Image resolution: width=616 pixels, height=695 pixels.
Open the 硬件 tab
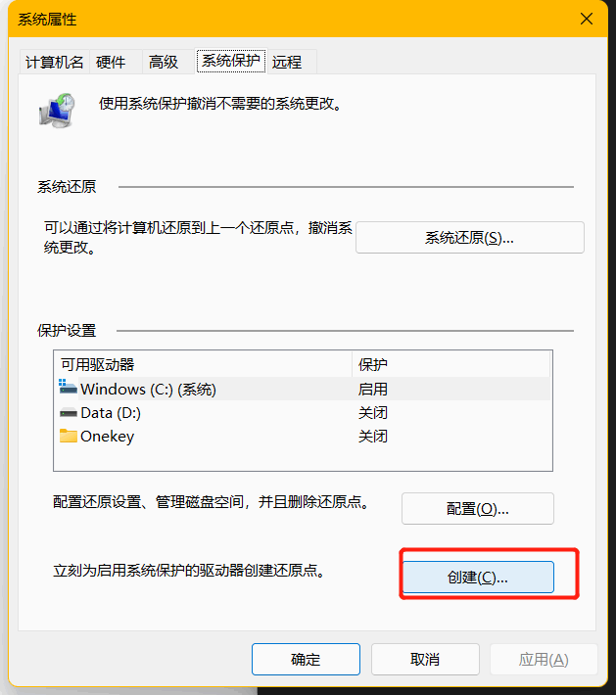(x=116, y=62)
